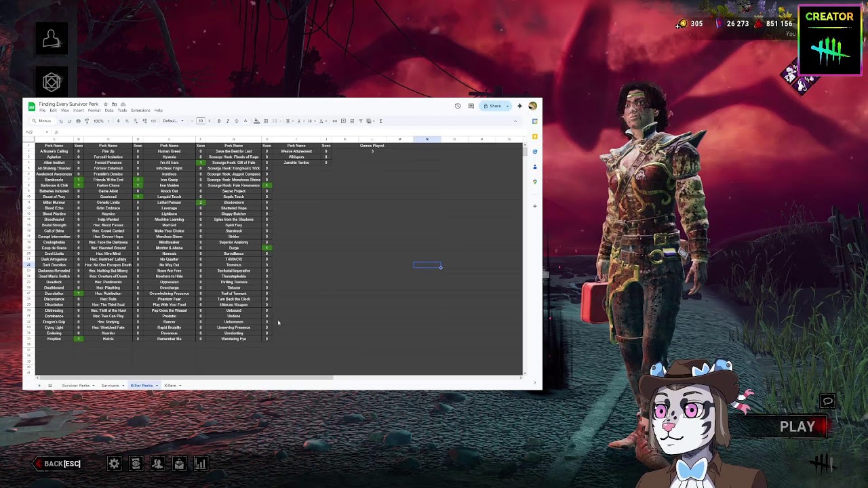Check the cloud save status icon
This screenshot has width=868, height=488.
pos(123,104)
